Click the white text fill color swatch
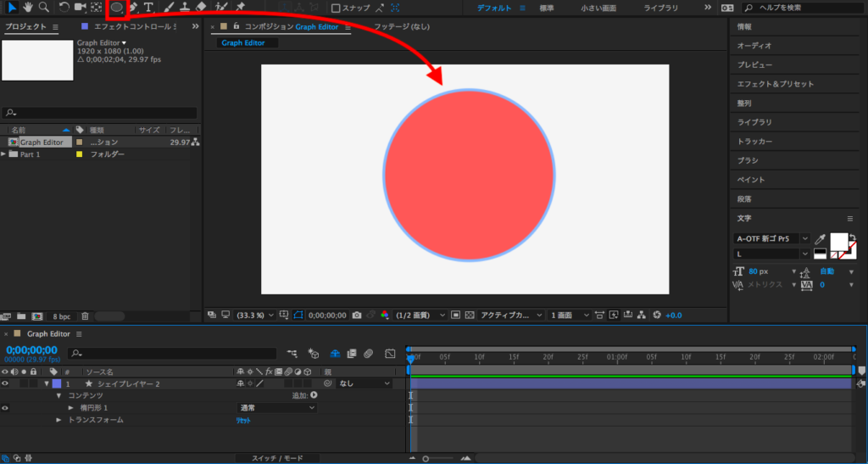The width and height of the screenshot is (868, 464). [838, 241]
